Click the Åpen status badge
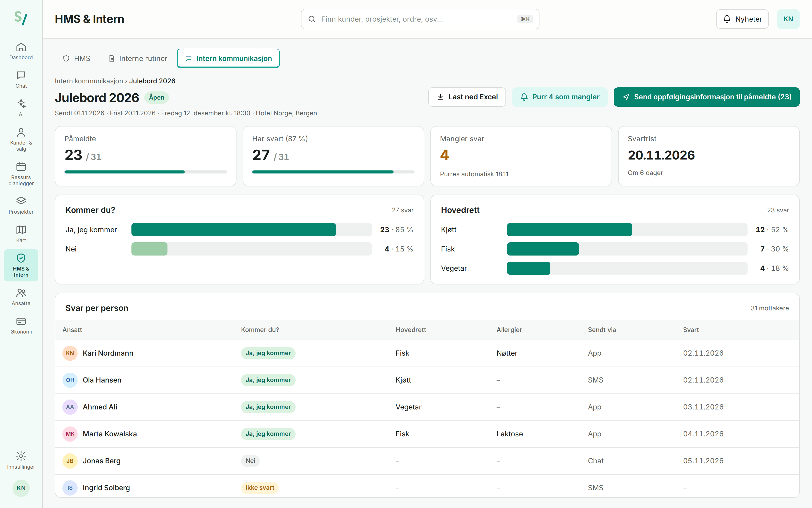 [x=156, y=98]
